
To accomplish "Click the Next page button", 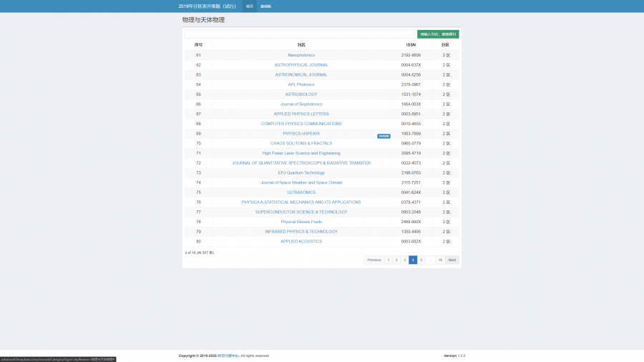I will [x=452, y=260].
